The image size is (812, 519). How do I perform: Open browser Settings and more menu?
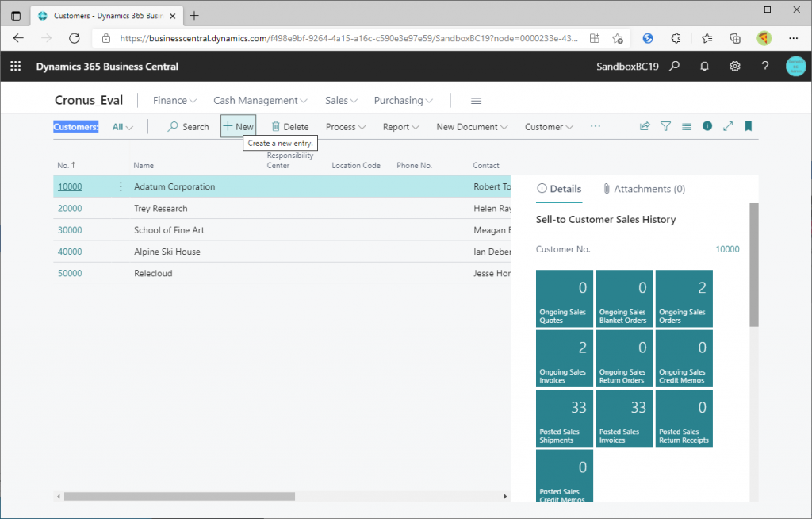point(793,38)
